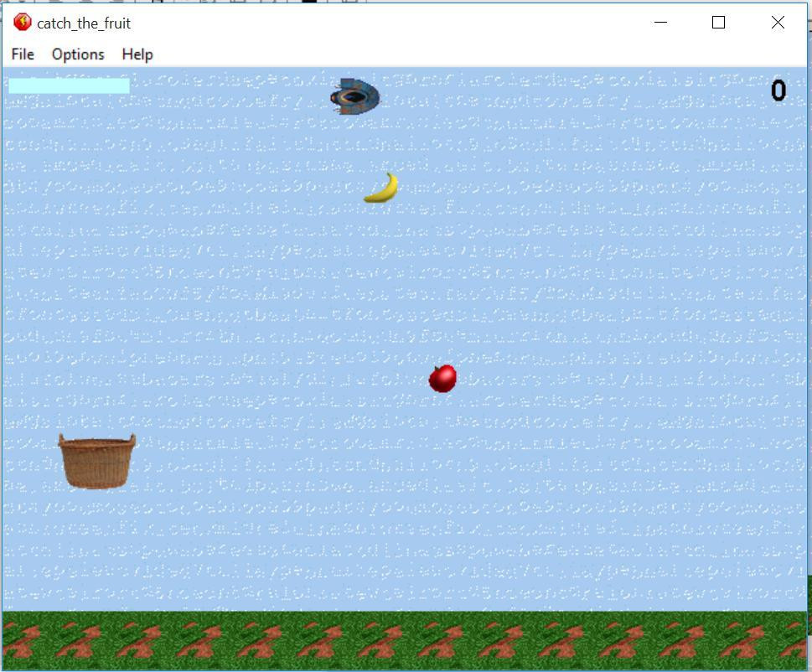Click the falling yellow banana
This screenshot has width=812, height=672.
coord(381,188)
